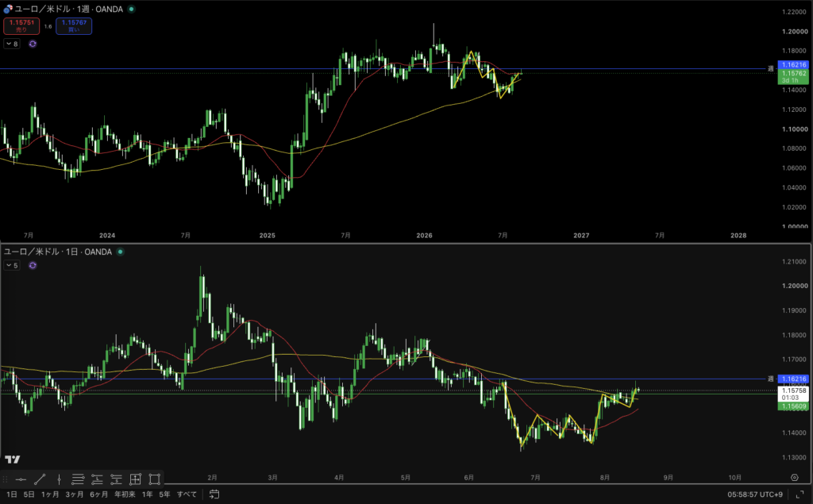
Task: Click the blue 1.16216 price label on weekly chart
Action: coord(793,65)
